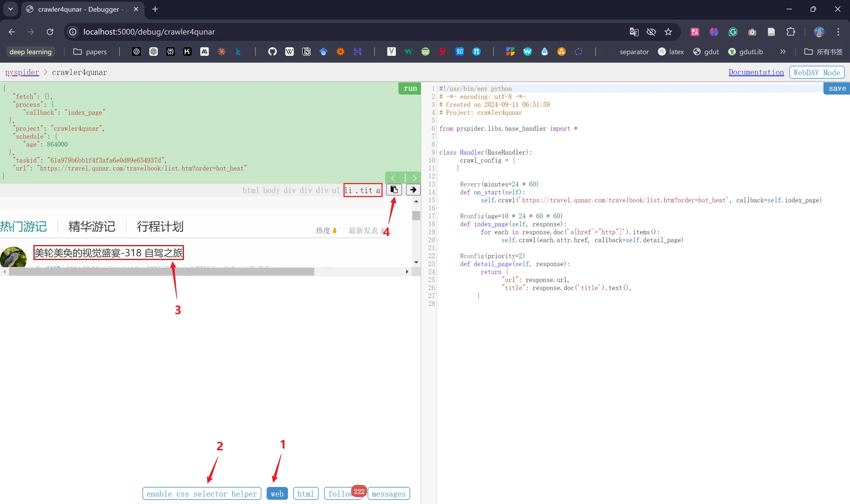Viewport: 850px width, 504px height.
Task: Click the insert-selector right arrow icon
Action: tap(413, 190)
